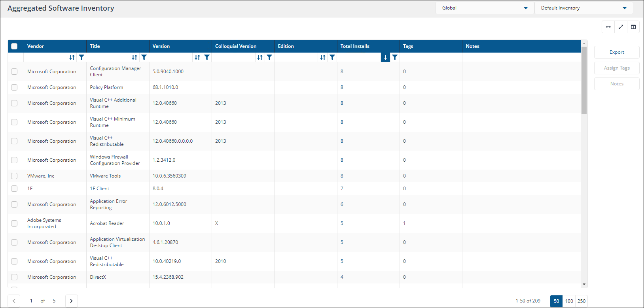The width and height of the screenshot is (644, 308).
Task: Open the Version column filter
Action: point(207,57)
